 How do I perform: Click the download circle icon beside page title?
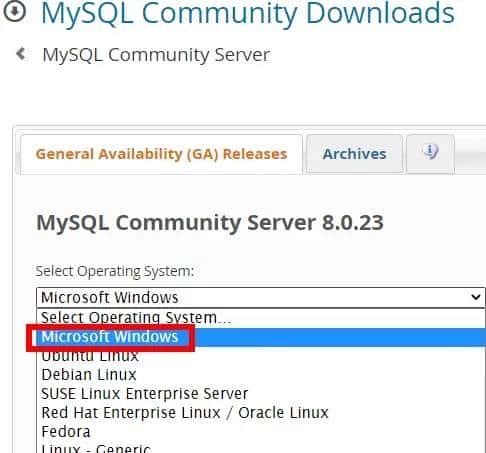14,12
